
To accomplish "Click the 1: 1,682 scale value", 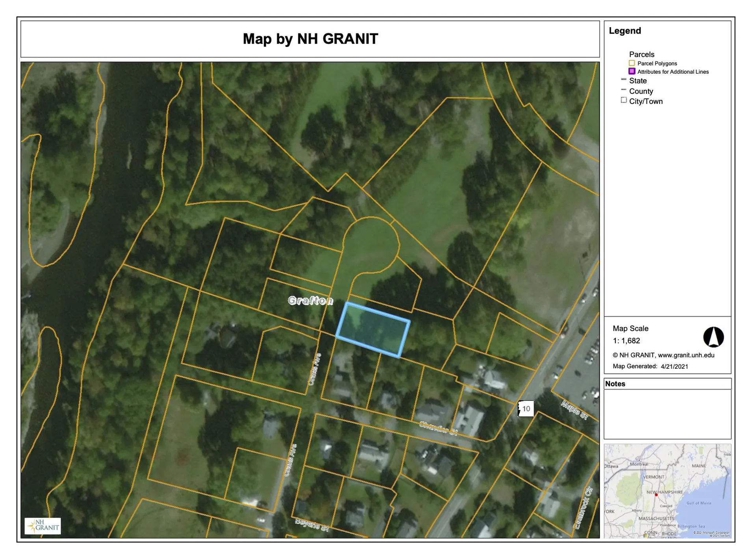I will 626,341.
